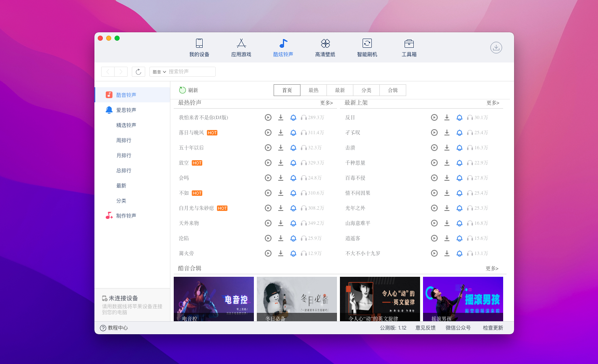
Task: Open the 摇滚男孩 album thumbnail
Action: (463, 299)
